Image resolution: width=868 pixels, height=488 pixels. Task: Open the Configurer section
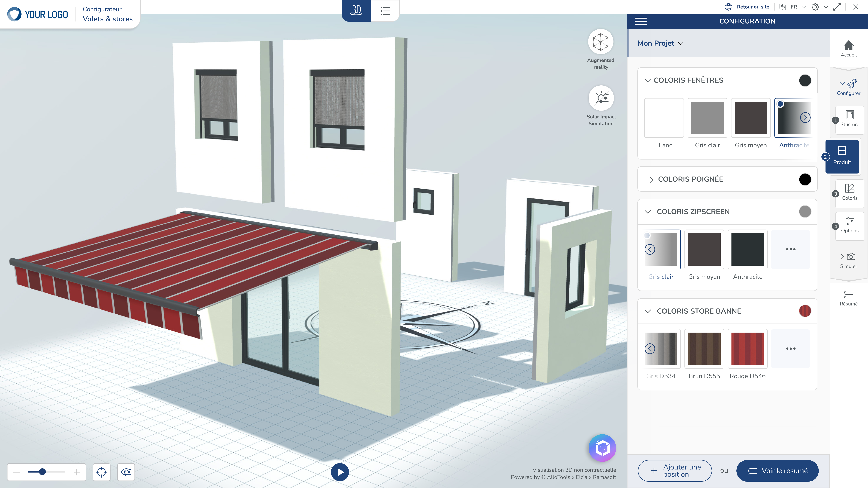[x=848, y=87]
